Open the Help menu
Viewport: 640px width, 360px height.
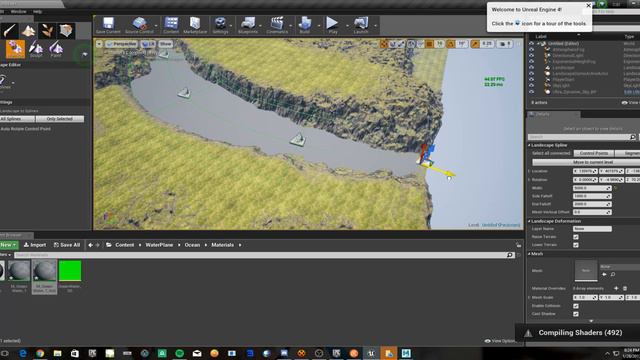click(37, 11)
